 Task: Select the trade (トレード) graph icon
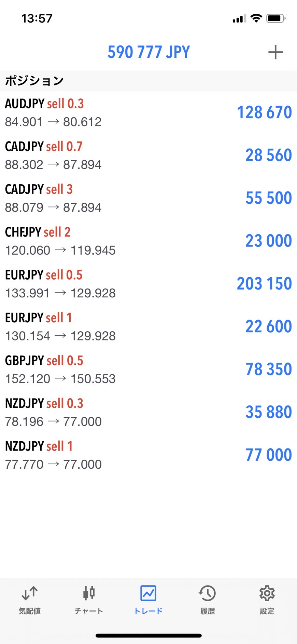[148, 593]
